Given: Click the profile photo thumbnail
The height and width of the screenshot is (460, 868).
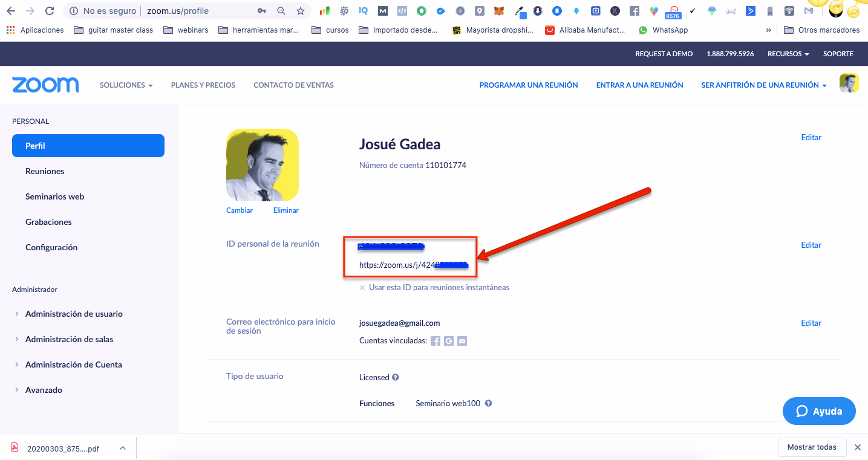Looking at the screenshot, I should point(263,165).
